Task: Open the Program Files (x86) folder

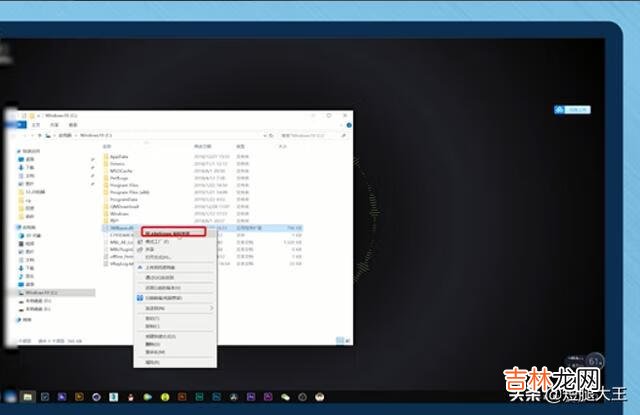Action: (x=125, y=192)
